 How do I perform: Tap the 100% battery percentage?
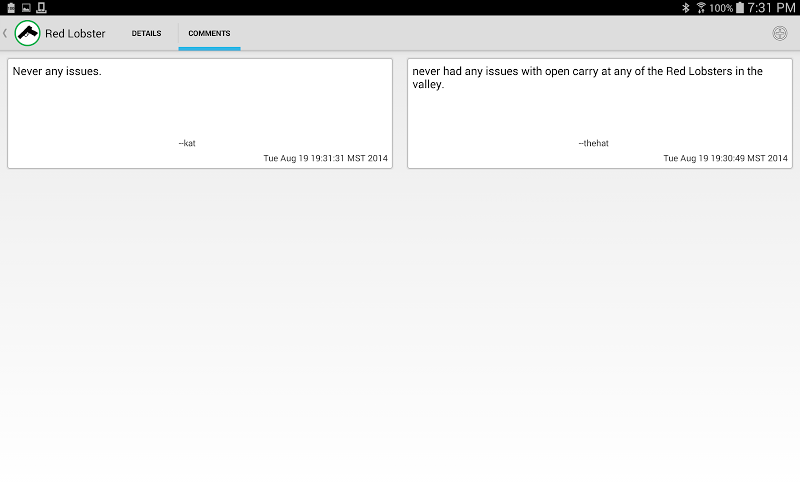721,8
